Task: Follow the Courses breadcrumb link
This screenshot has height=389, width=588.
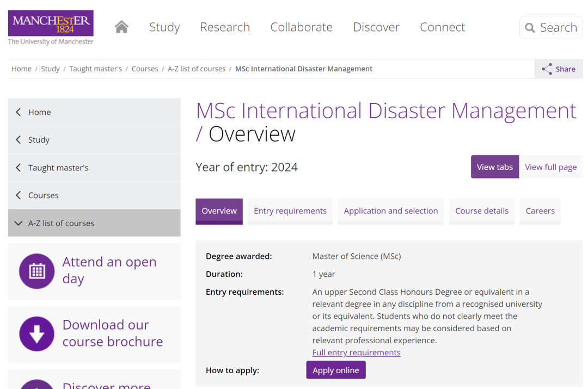Action: click(145, 69)
